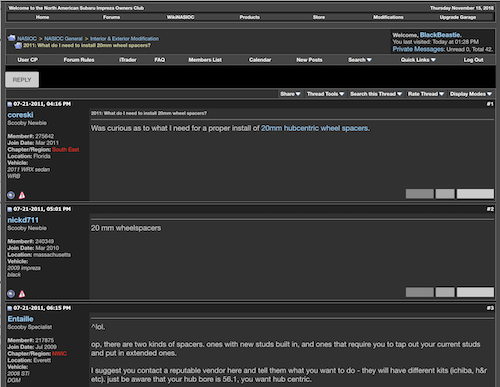Screen dimensions: 500x387
Task: Click the post number #1 link
Action: (x=490, y=104)
